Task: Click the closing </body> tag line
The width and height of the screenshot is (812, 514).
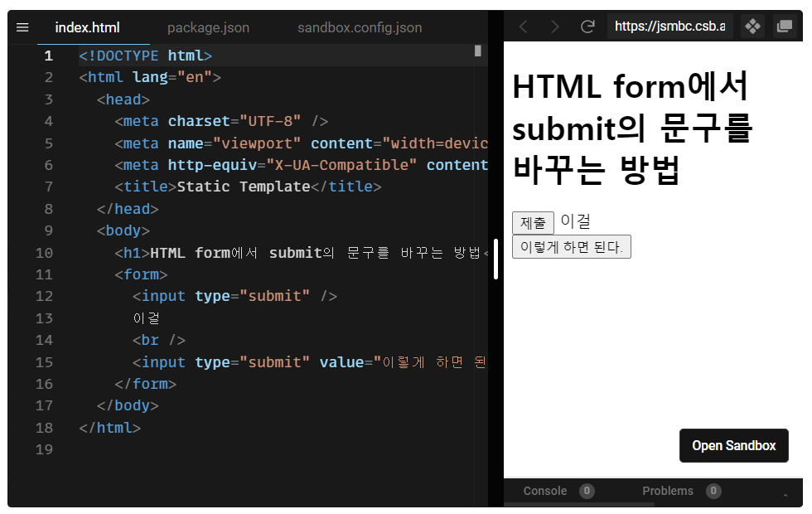Action: (128, 405)
